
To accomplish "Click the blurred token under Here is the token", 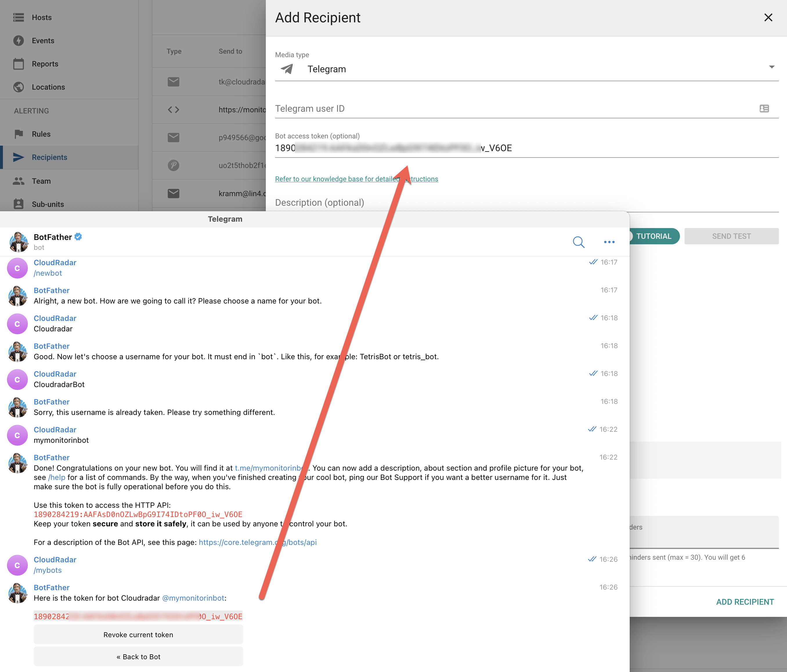I will point(138,616).
